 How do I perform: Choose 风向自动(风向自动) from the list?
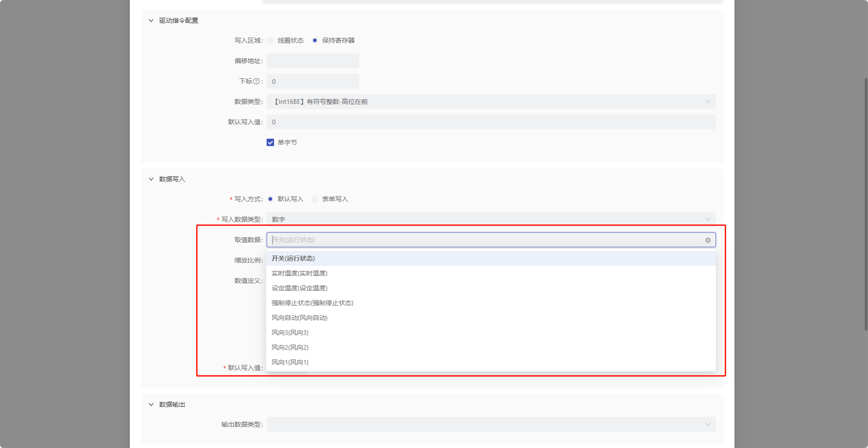click(491, 318)
